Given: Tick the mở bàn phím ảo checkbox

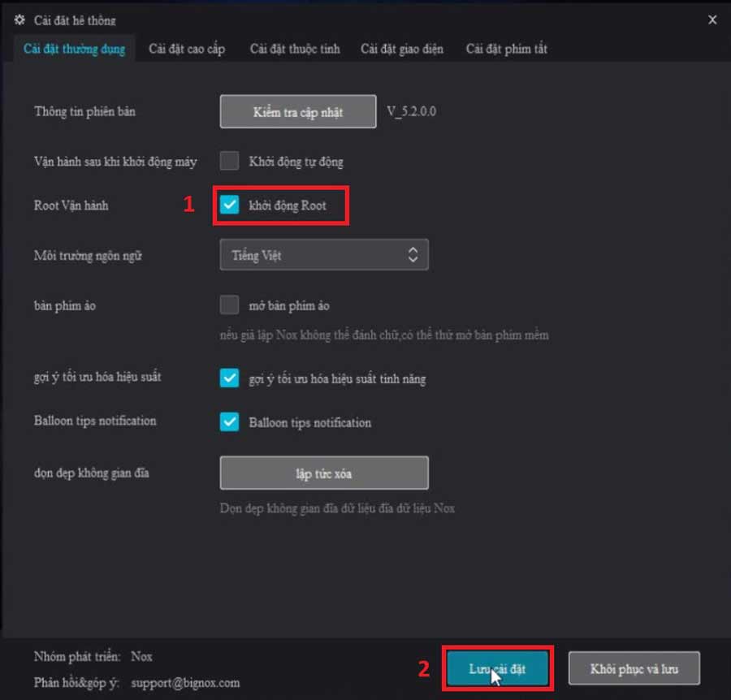Looking at the screenshot, I should (230, 306).
